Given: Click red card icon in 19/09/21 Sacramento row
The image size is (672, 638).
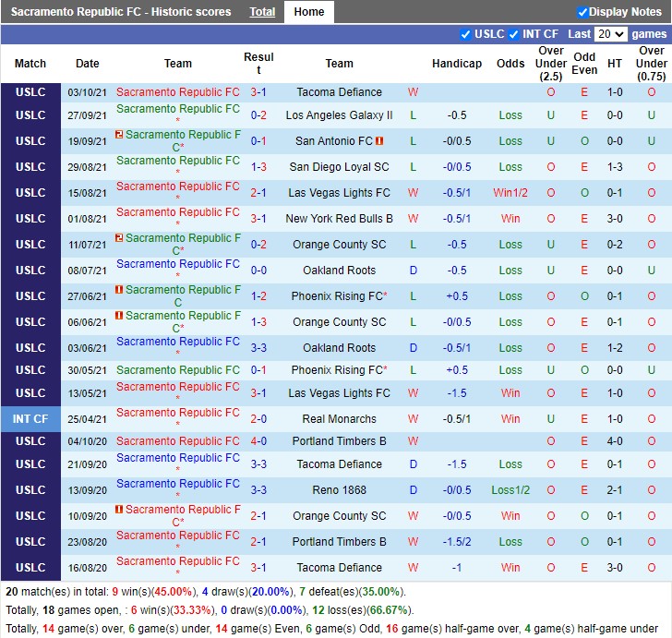Looking at the screenshot, I should point(120,135).
